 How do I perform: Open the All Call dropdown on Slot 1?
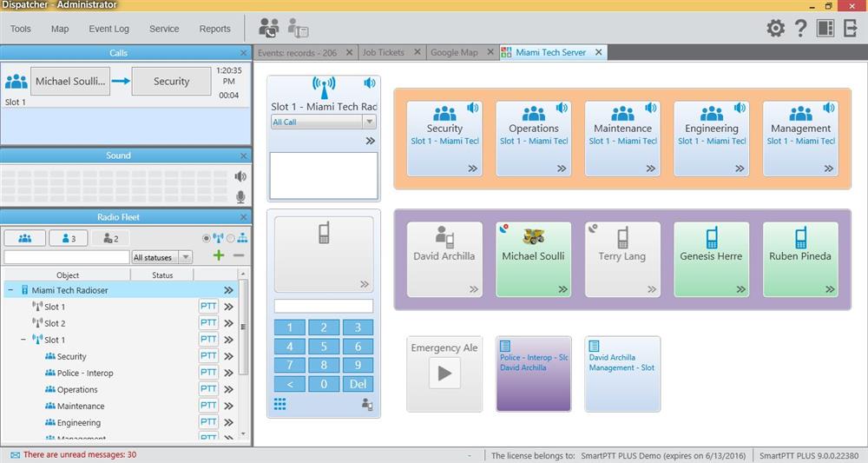click(323, 122)
